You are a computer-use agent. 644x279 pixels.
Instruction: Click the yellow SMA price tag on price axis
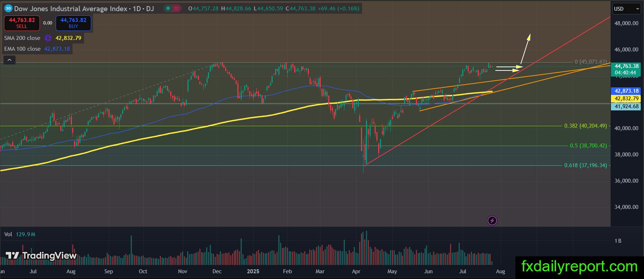tap(626, 99)
